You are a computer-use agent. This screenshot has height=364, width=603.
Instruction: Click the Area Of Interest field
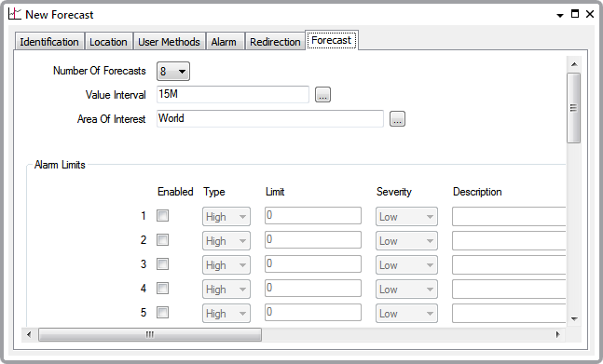(270, 118)
